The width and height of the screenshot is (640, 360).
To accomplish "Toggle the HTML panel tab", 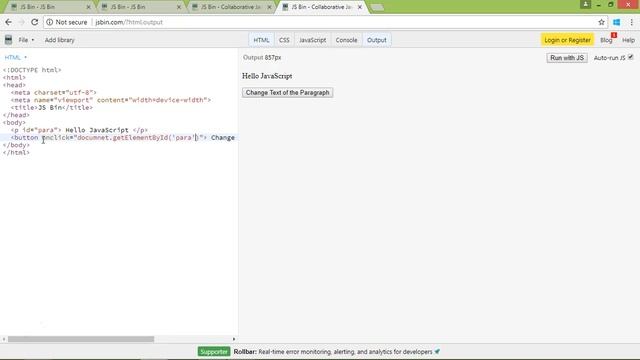I will 261,40.
